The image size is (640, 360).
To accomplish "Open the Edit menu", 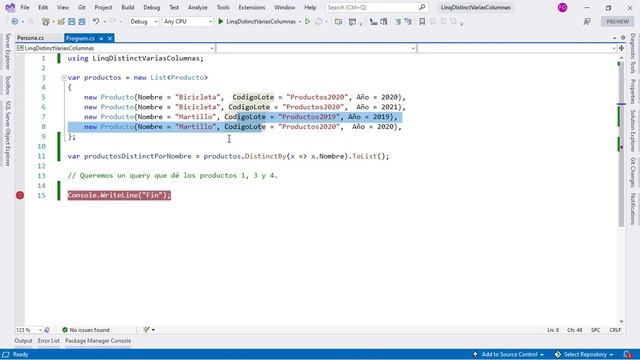I will [43, 7].
